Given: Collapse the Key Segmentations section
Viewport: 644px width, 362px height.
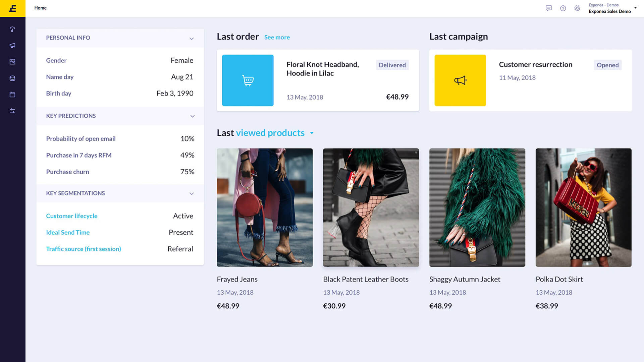Looking at the screenshot, I should coord(192,193).
